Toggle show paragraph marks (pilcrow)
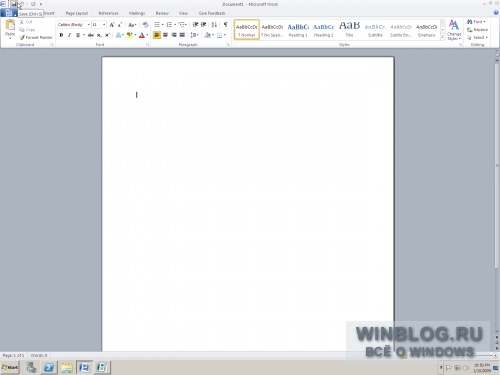Screen dimensions: 500x375 point(226,25)
